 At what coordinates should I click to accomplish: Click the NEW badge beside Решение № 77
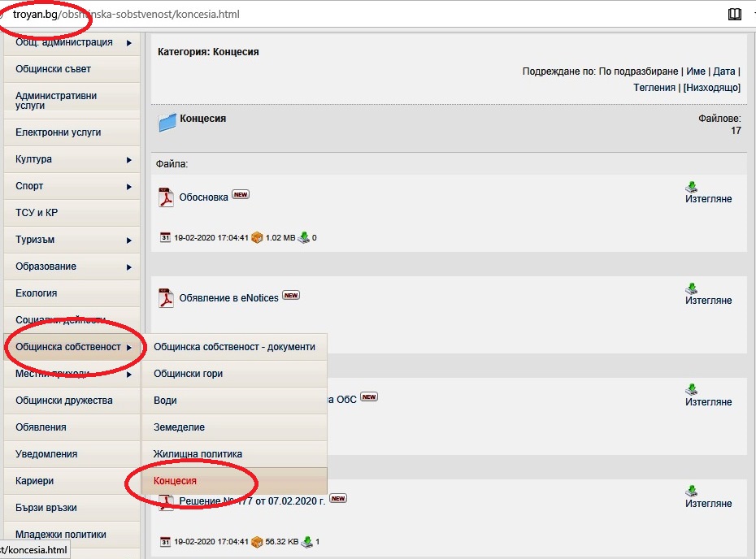[338, 498]
